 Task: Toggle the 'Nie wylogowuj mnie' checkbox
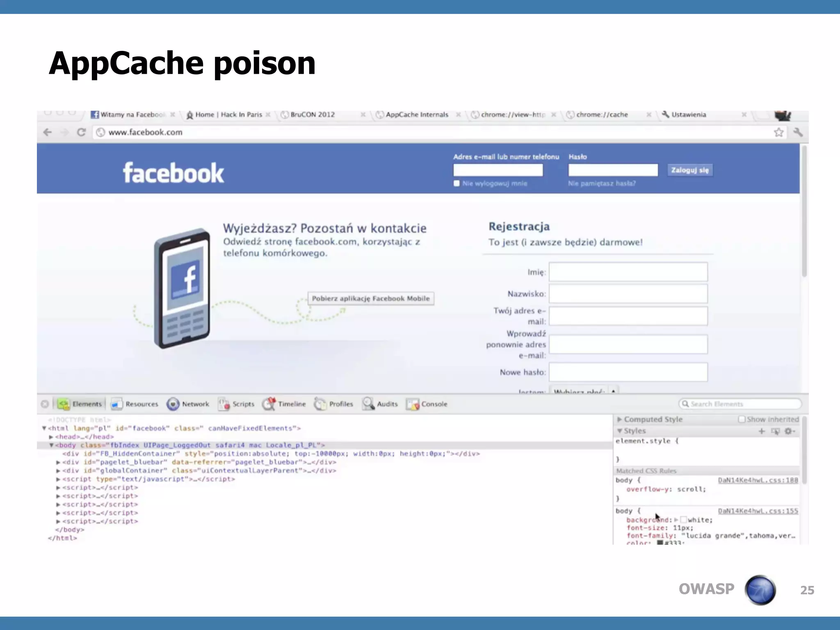(x=457, y=183)
